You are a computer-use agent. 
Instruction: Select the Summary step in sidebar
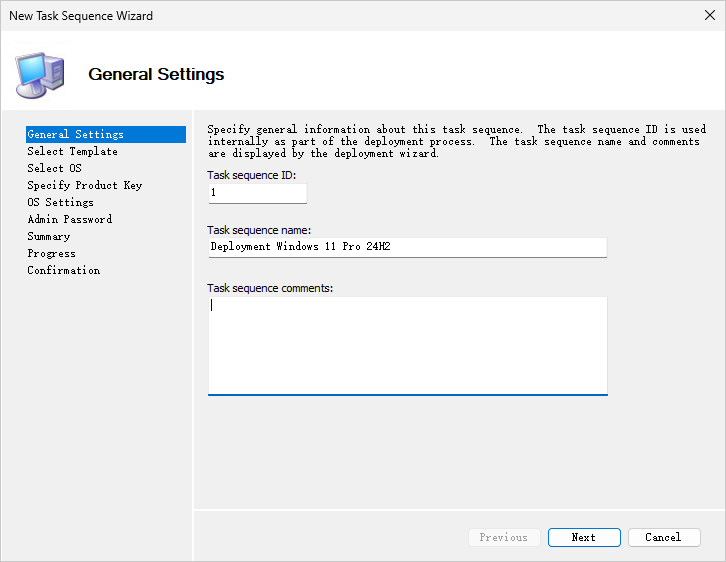(49, 236)
